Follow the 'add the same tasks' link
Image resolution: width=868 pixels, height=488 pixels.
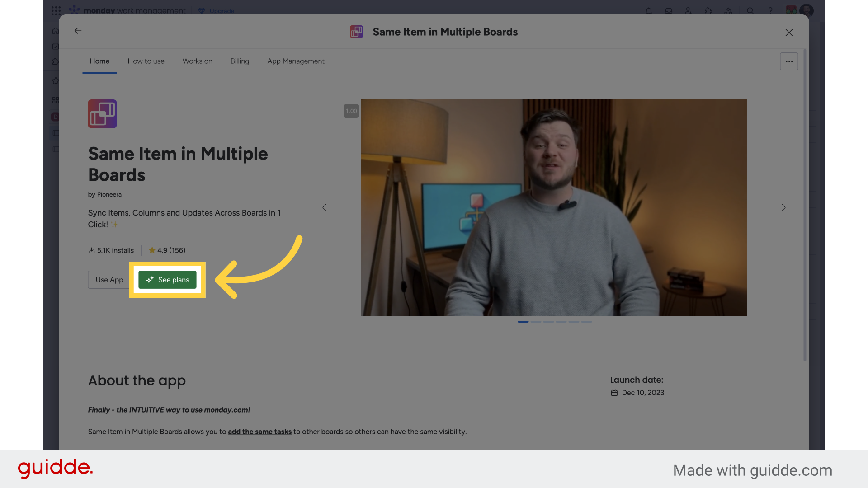260,432
